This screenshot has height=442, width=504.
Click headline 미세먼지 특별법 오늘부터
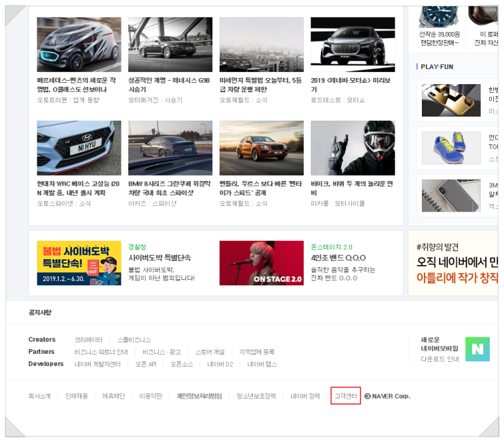click(260, 85)
